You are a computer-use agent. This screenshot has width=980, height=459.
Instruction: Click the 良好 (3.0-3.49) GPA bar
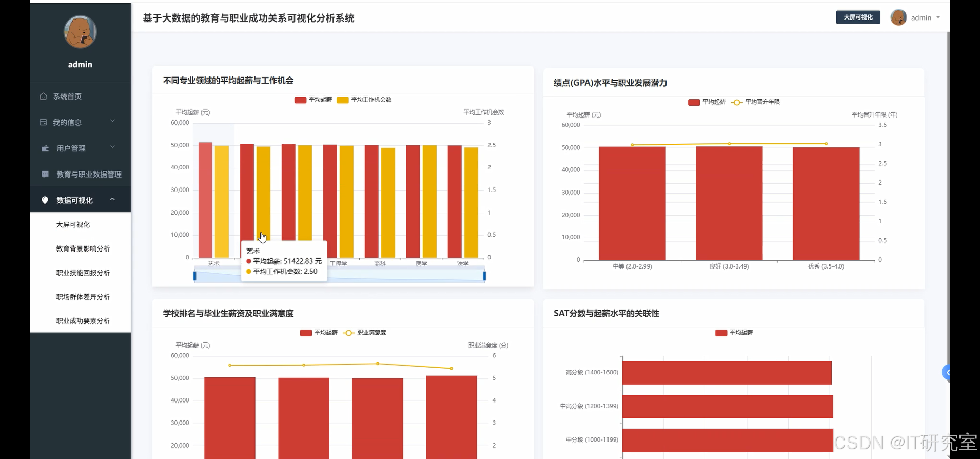pyautogui.click(x=729, y=203)
